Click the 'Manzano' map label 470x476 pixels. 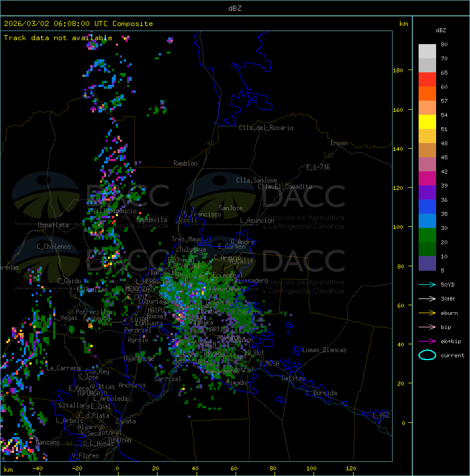[47, 442]
